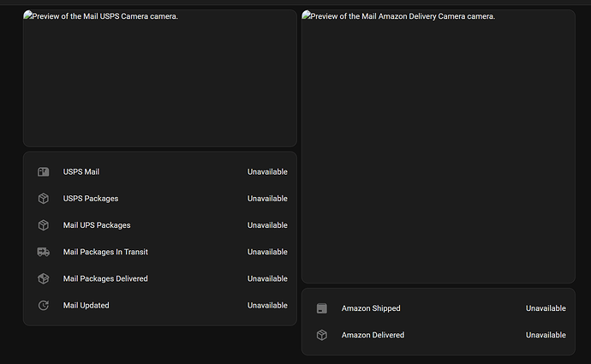
Task: Open the Mail USPS Camera preview
Action: 160,79
